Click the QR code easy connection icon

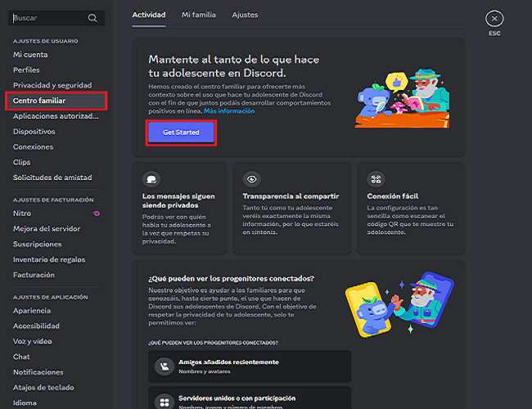pos(376,179)
